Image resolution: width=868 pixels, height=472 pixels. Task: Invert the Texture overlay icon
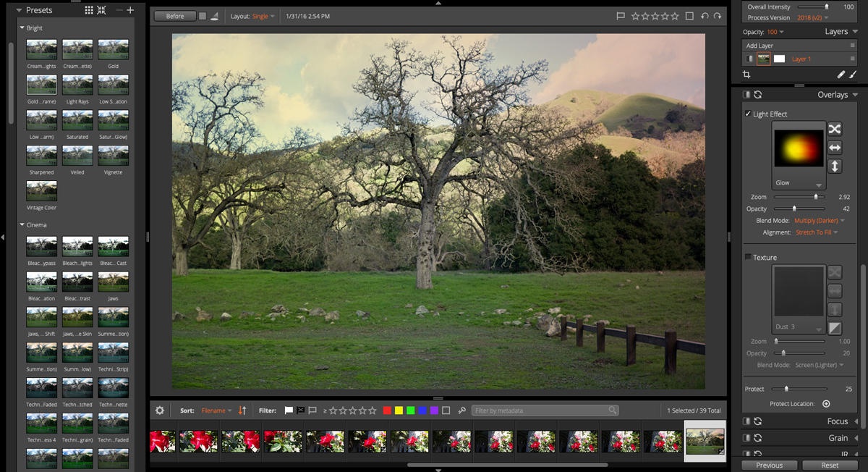[835, 327]
